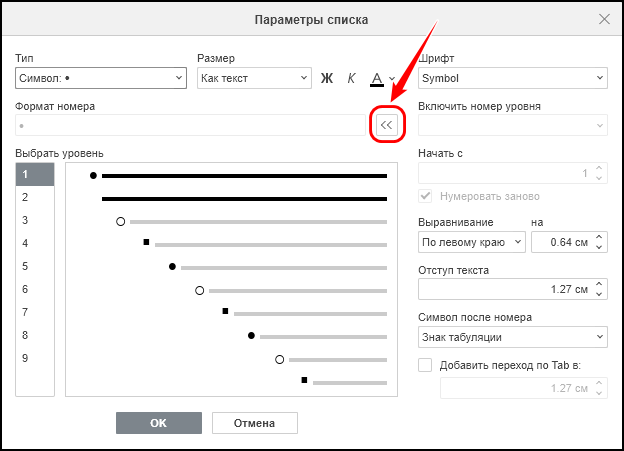Close the Параметры списка dialog

pos(604,19)
